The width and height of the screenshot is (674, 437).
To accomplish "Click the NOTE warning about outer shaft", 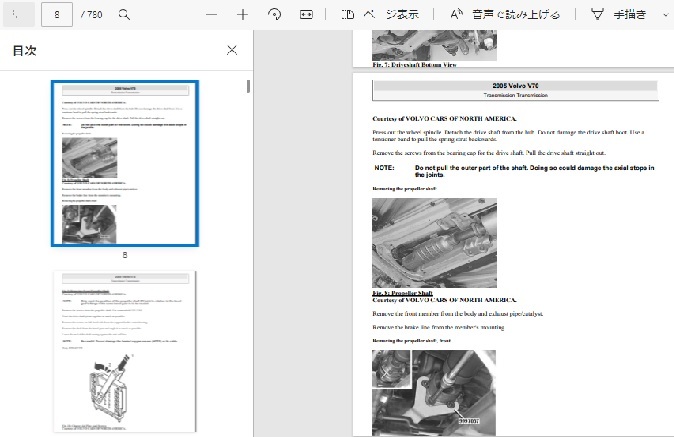I will 514,171.
